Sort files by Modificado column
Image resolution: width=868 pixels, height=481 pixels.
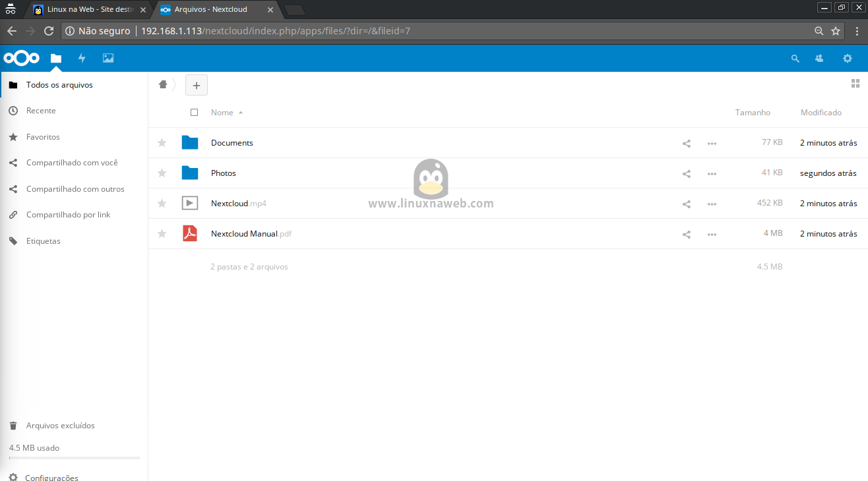click(821, 113)
